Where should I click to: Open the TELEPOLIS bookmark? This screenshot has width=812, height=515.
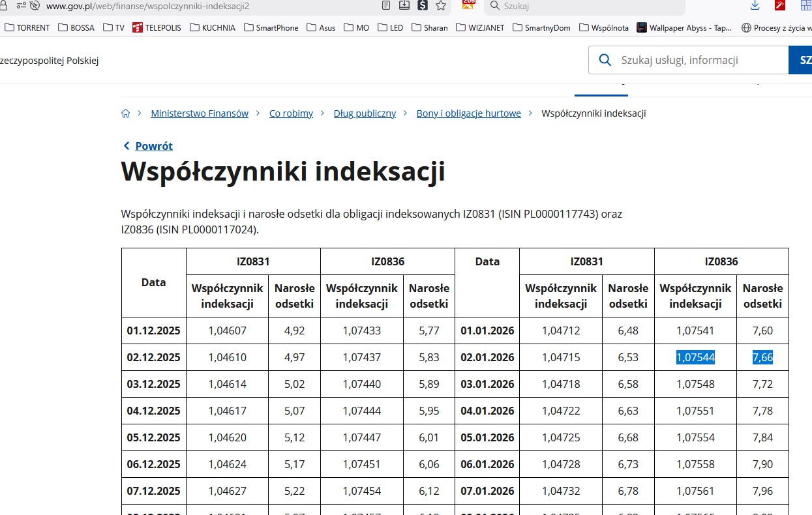(157, 27)
